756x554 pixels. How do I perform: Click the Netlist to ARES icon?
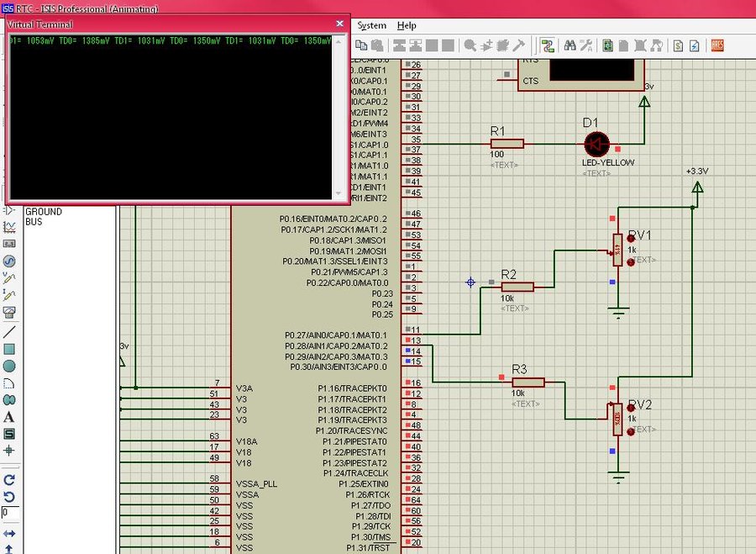click(x=717, y=45)
